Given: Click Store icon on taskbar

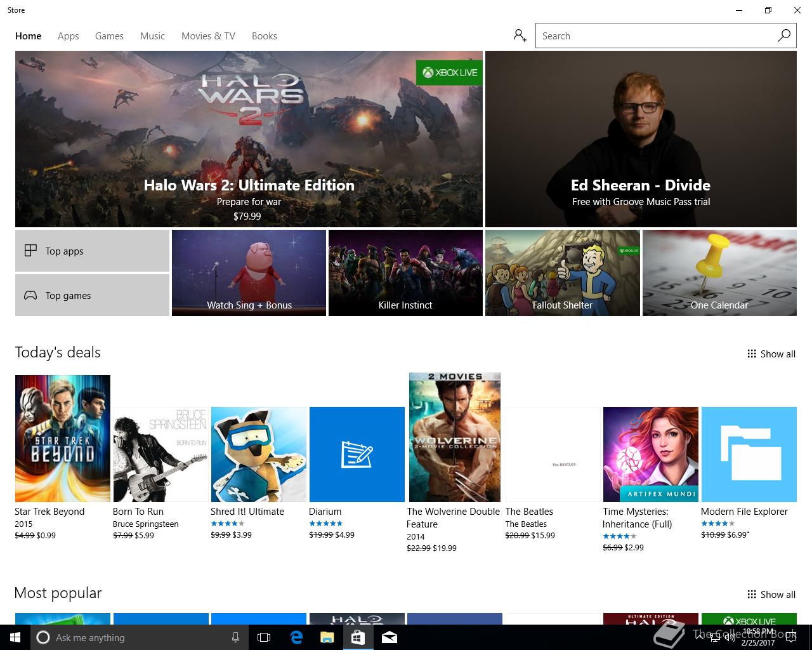Looking at the screenshot, I should pos(358,637).
